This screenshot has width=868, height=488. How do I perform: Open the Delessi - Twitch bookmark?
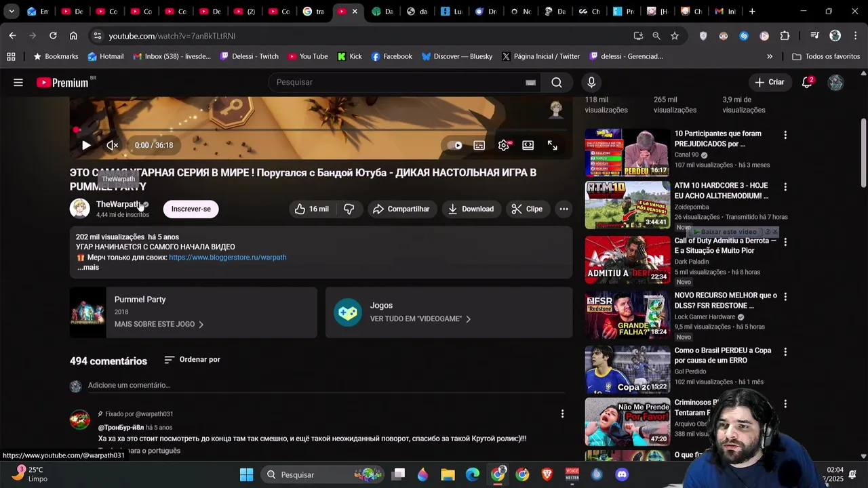[249, 56]
